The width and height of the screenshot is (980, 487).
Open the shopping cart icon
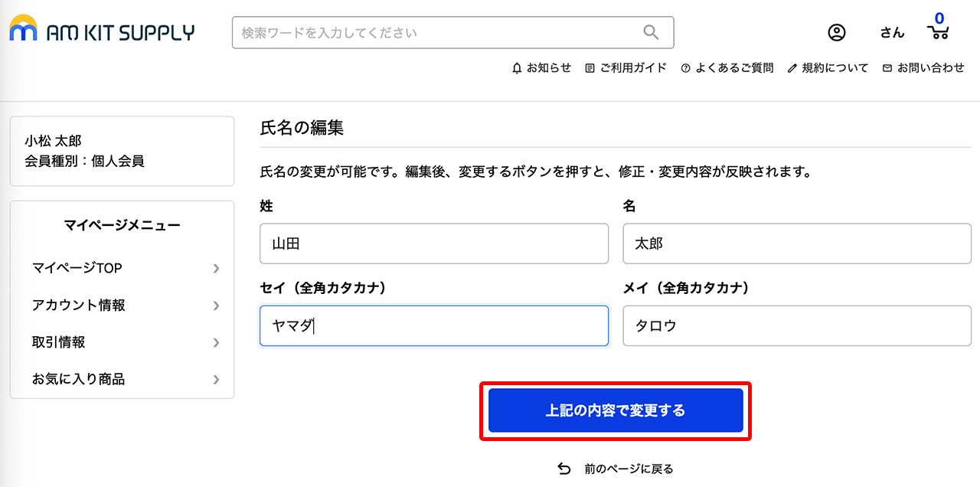(x=937, y=34)
